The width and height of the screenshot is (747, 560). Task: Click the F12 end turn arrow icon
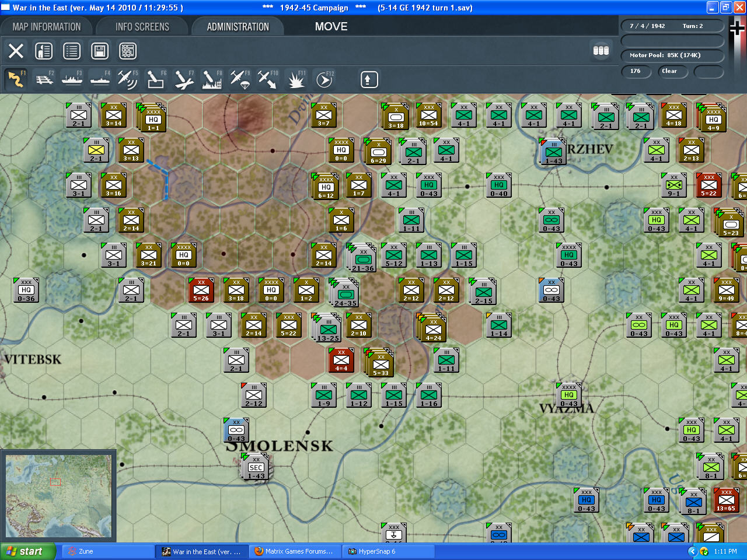point(324,79)
